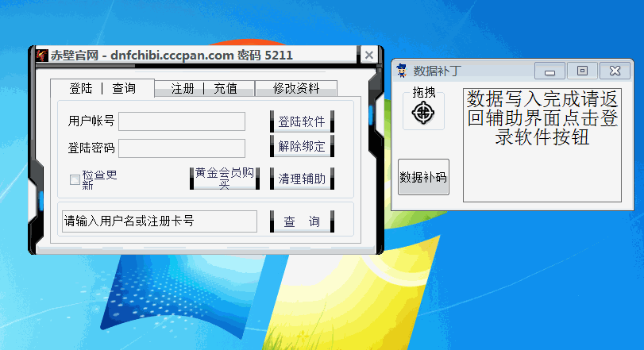Toggle the 检查更新 checkbox

tap(75, 179)
